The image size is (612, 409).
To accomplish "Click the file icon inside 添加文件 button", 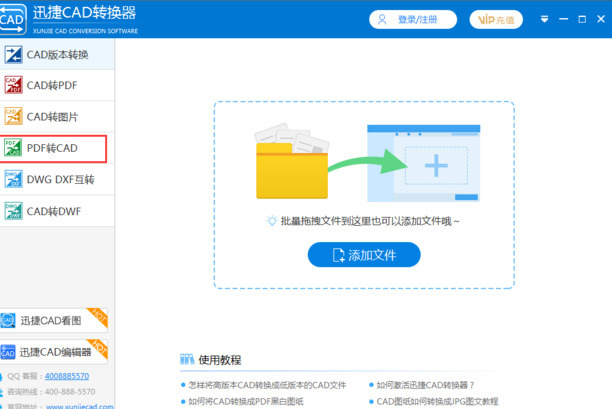I will (338, 255).
